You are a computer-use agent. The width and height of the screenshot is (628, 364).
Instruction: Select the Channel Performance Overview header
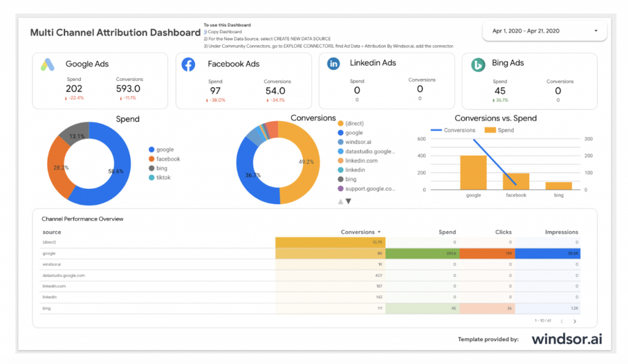(x=83, y=219)
